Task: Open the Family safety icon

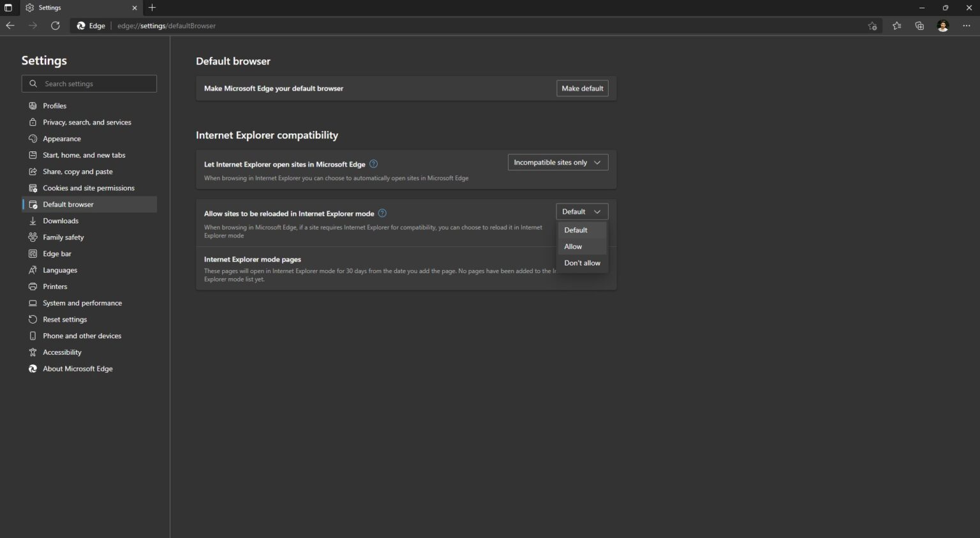Action: (33, 237)
